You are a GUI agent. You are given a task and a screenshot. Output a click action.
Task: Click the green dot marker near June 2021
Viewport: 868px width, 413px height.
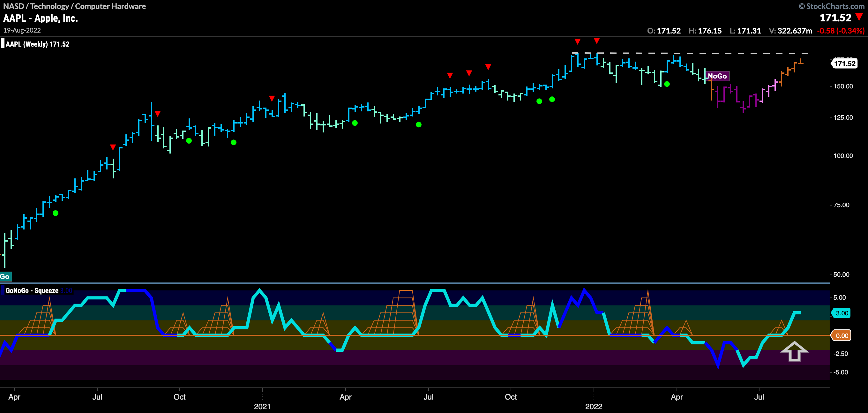(418, 125)
